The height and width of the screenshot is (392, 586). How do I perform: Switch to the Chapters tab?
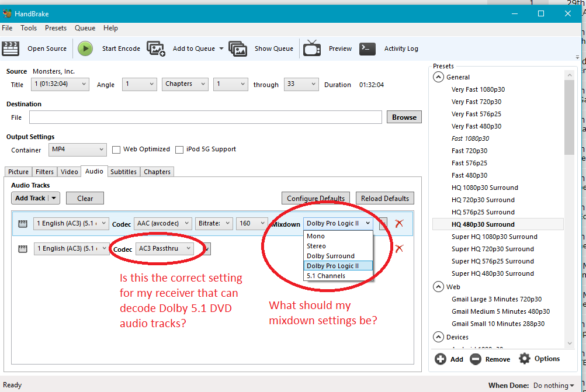click(157, 172)
